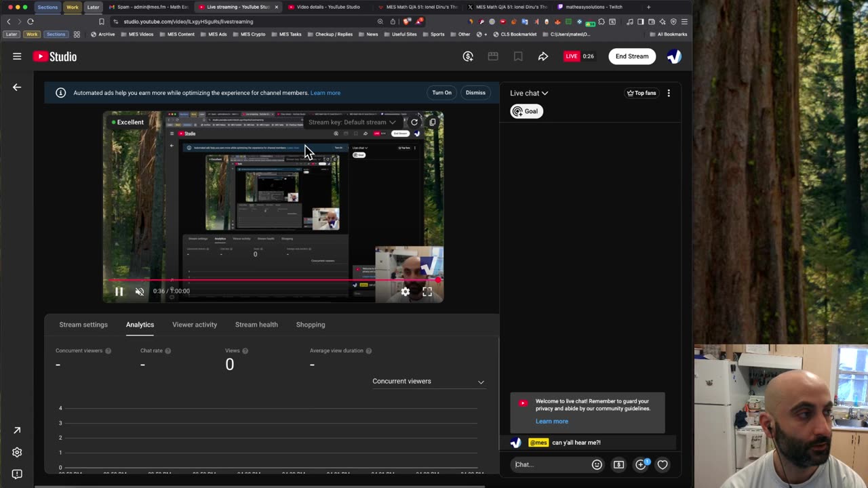Click the send feedback icon in sidebar
This screenshot has height=488, width=868.
[x=17, y=474]
